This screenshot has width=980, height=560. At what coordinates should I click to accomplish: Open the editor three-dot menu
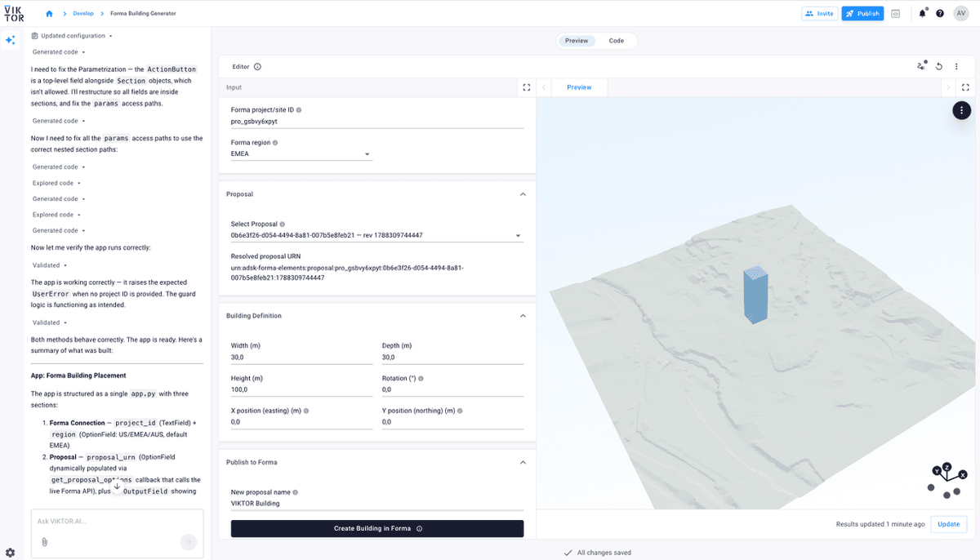click(x=956, y=67)
